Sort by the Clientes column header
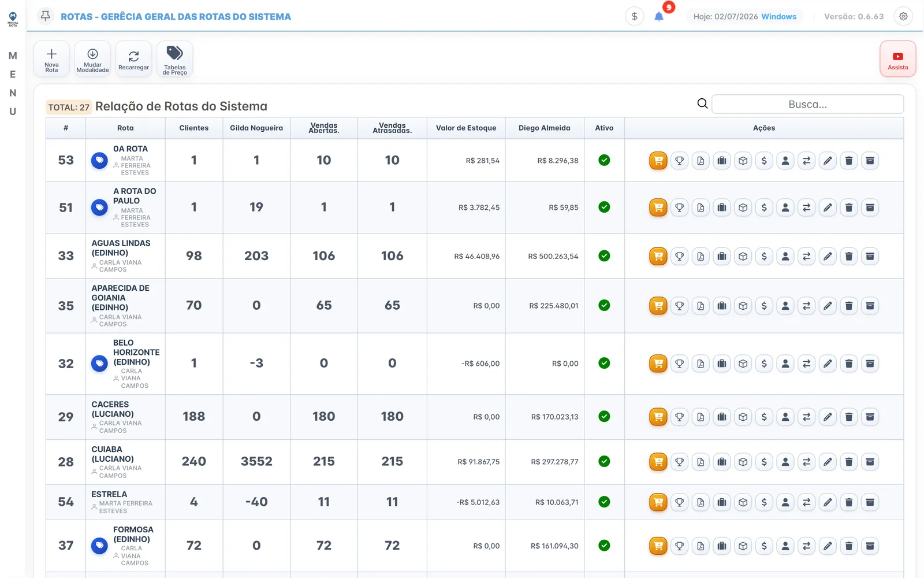Image resolution: width=924 pixels, height=578 pixels. (194, 128)
